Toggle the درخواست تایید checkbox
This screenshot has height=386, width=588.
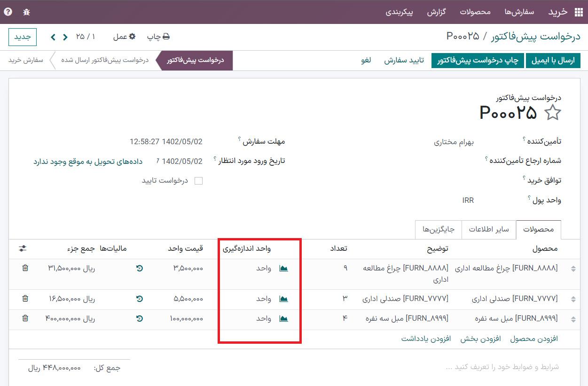click(x=198, y=181)
